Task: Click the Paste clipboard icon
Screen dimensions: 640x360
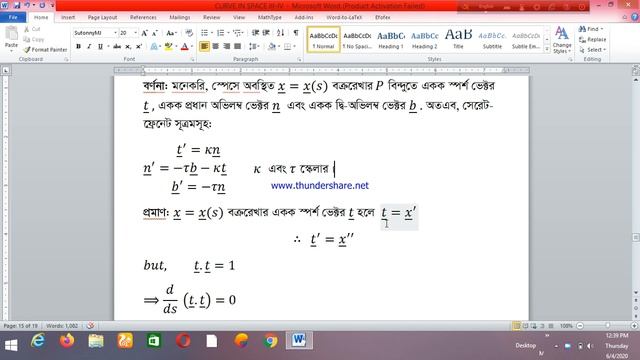Action: [11, 33]
